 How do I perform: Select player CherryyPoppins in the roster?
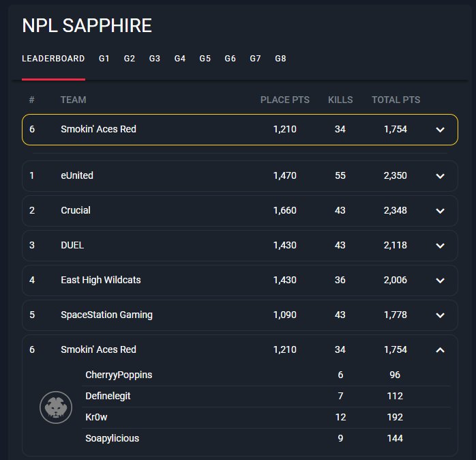point(119,375)
